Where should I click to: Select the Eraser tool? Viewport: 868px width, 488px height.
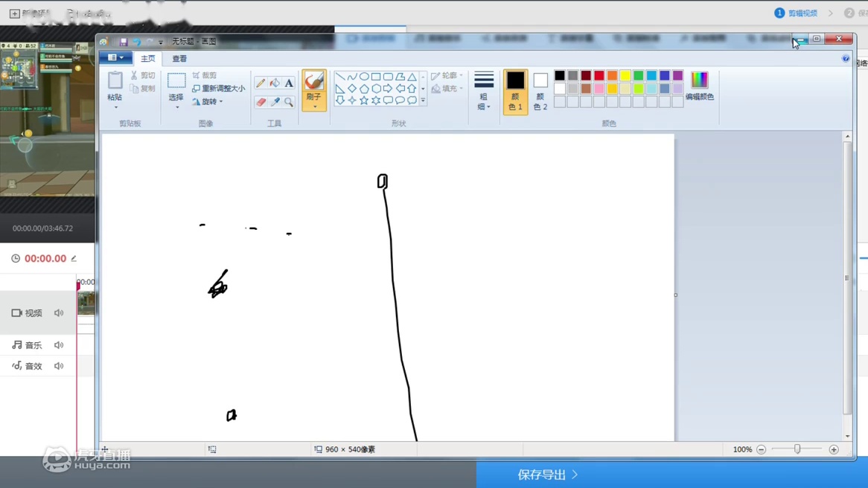261,102
